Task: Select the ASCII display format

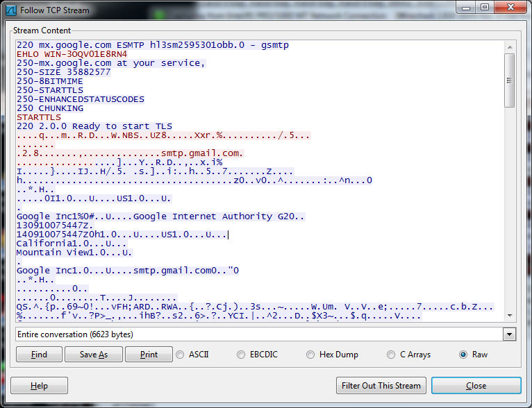Action: (x=181, y=355)
